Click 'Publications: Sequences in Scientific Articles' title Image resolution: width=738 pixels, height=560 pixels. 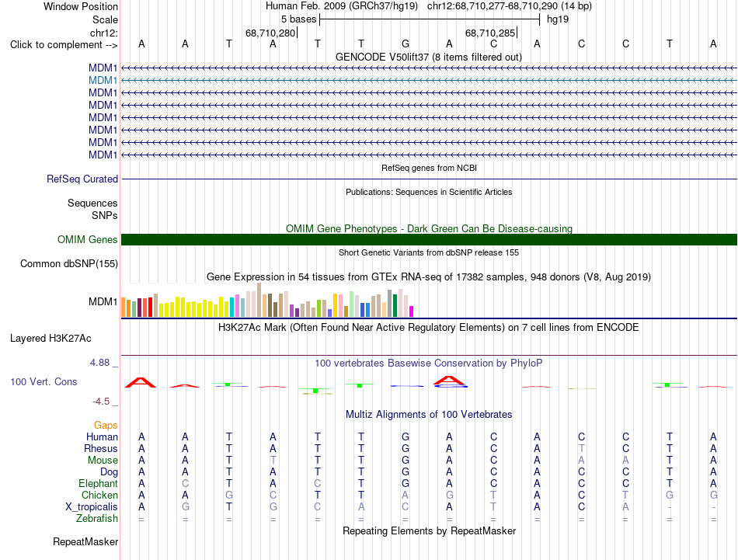(429, 192)
